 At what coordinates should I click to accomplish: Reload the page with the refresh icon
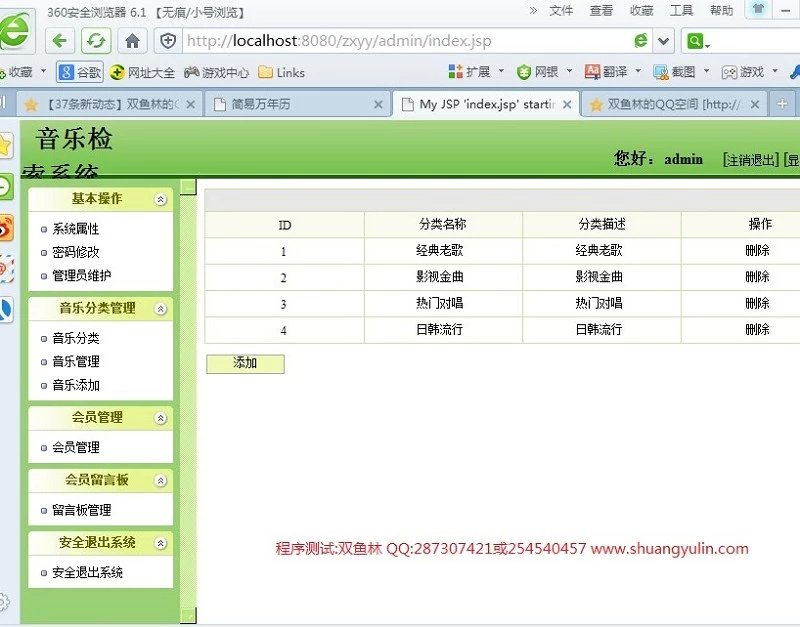click(96, 40)
